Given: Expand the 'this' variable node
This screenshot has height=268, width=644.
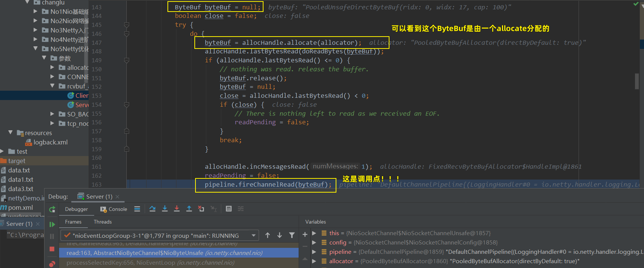Looking at the screenshot, I should pyautogui.click(x=314, y=233).
